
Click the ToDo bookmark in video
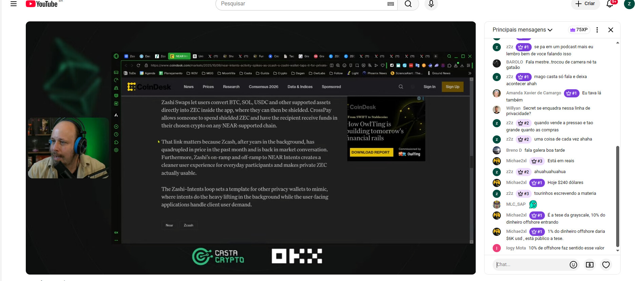coord(130,73)
